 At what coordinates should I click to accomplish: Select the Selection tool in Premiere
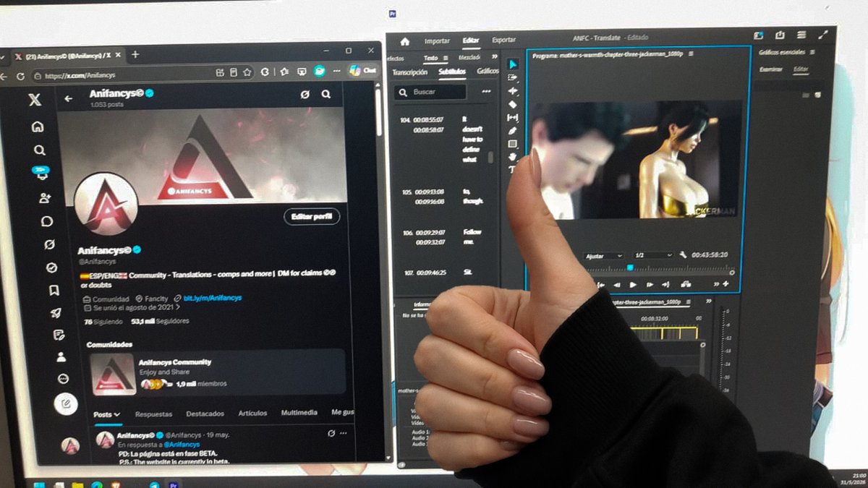coord(513,64)
